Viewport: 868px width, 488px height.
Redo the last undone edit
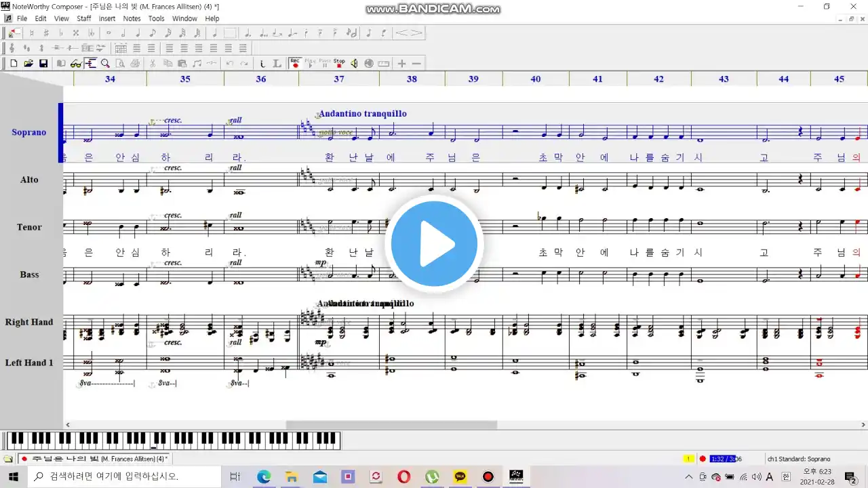(x=244, y=63)
